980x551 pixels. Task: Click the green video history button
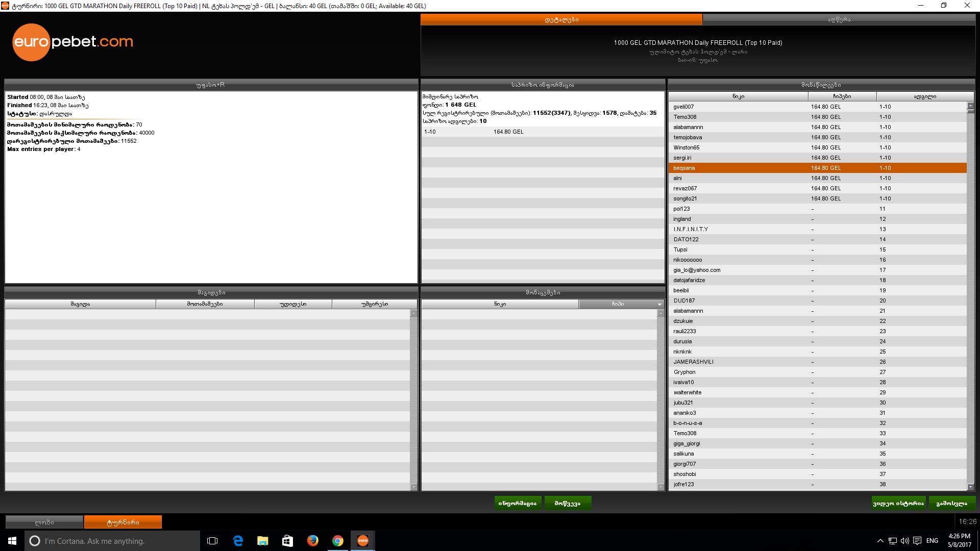coord(898,503)
